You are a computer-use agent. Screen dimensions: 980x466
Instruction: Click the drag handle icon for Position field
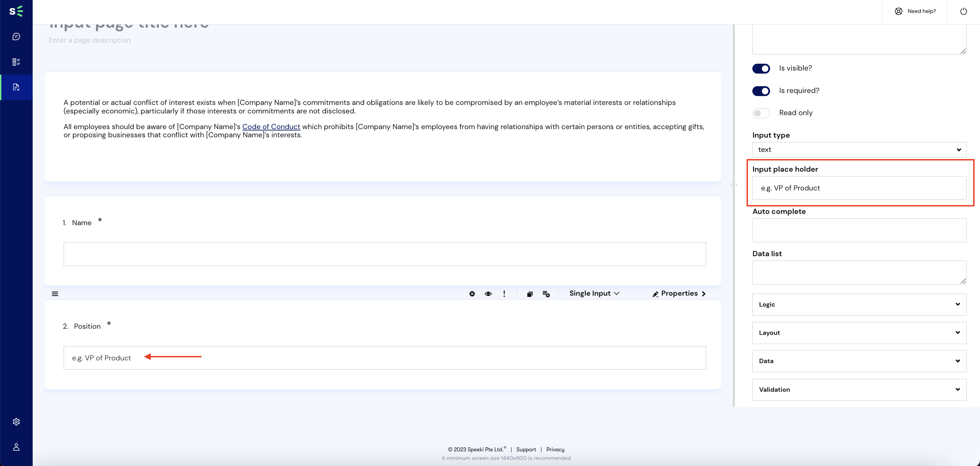pyautogui.click(x=54, y=293)
